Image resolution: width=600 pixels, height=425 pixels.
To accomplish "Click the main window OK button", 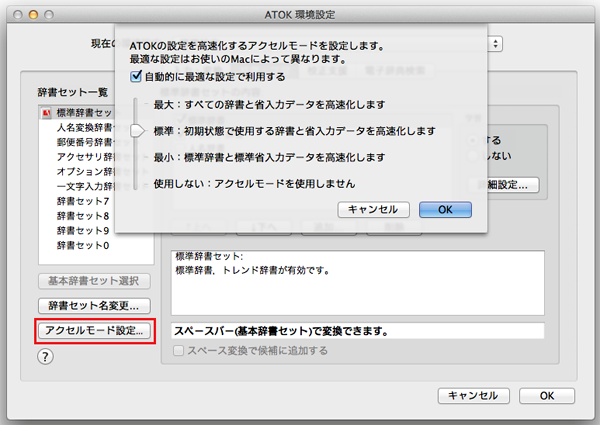I will coord(547,396).
